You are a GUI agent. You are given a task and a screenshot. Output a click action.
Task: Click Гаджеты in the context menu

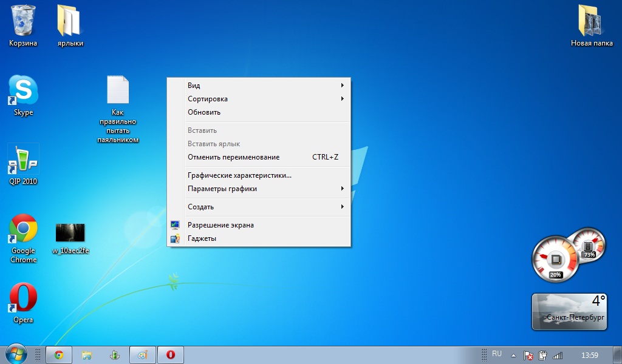click(202, 238)
